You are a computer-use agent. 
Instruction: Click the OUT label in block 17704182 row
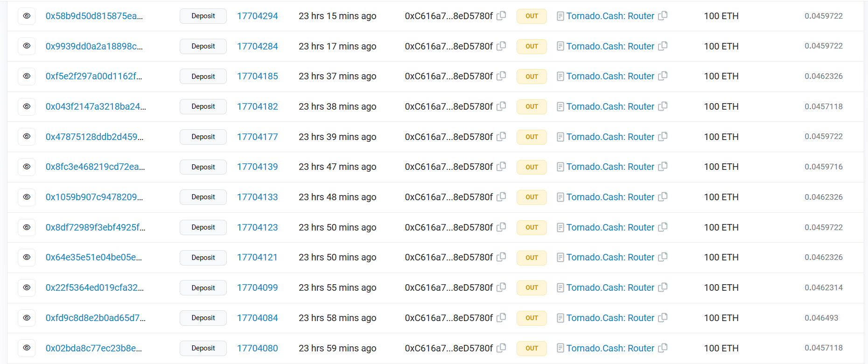[x=532, y=106]
